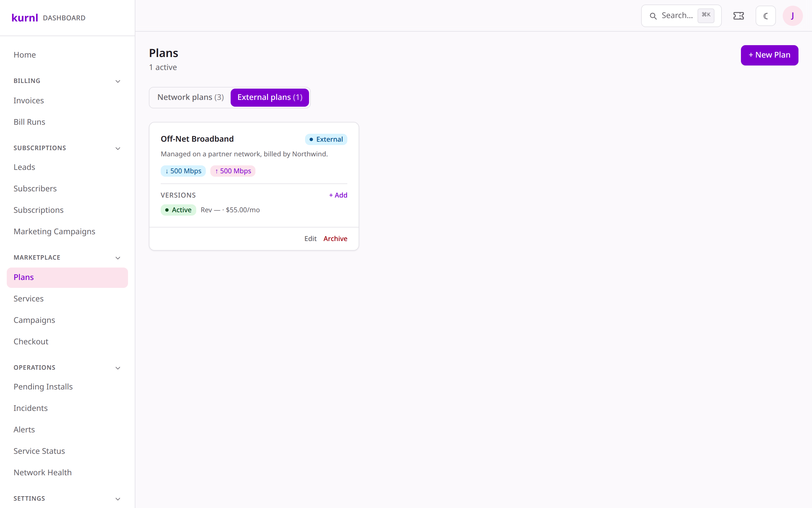Click the Plans page heading
This screenshot has height=508, width=812.
click(164, 53)
